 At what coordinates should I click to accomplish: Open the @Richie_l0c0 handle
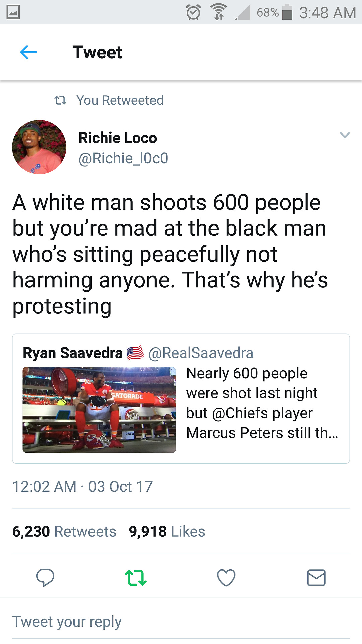point(123,158)
